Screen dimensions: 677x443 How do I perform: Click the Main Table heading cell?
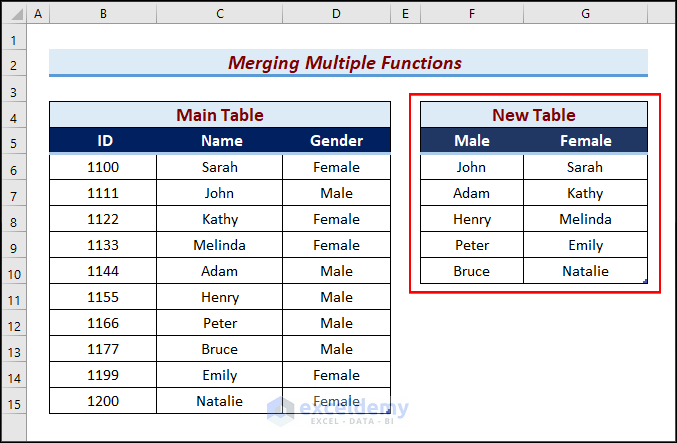(x=220, y=115)
